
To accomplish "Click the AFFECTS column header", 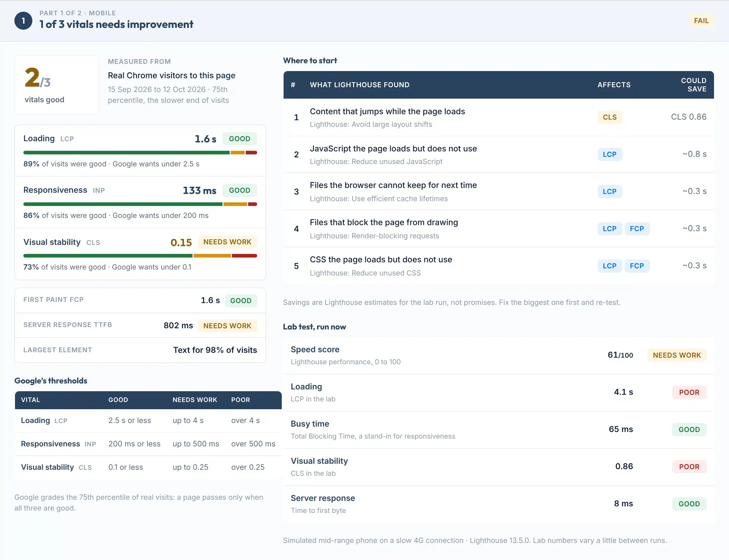I will (x=614, y=85).
